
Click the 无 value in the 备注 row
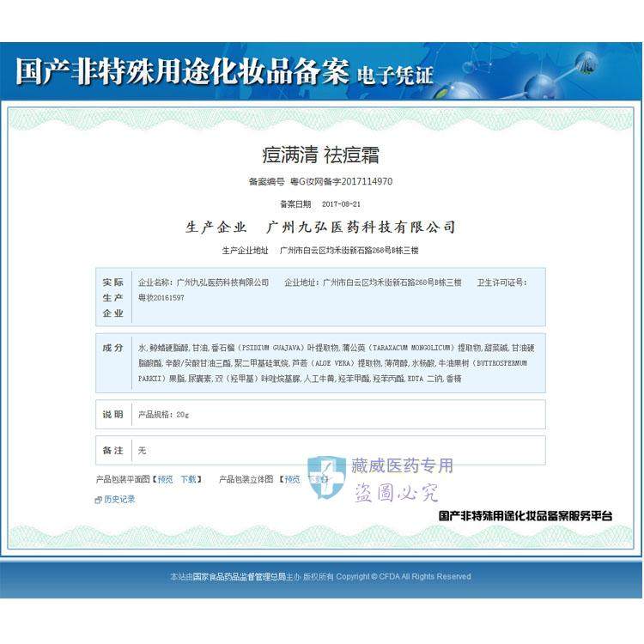pyautogui.click(x=142, y=451)
